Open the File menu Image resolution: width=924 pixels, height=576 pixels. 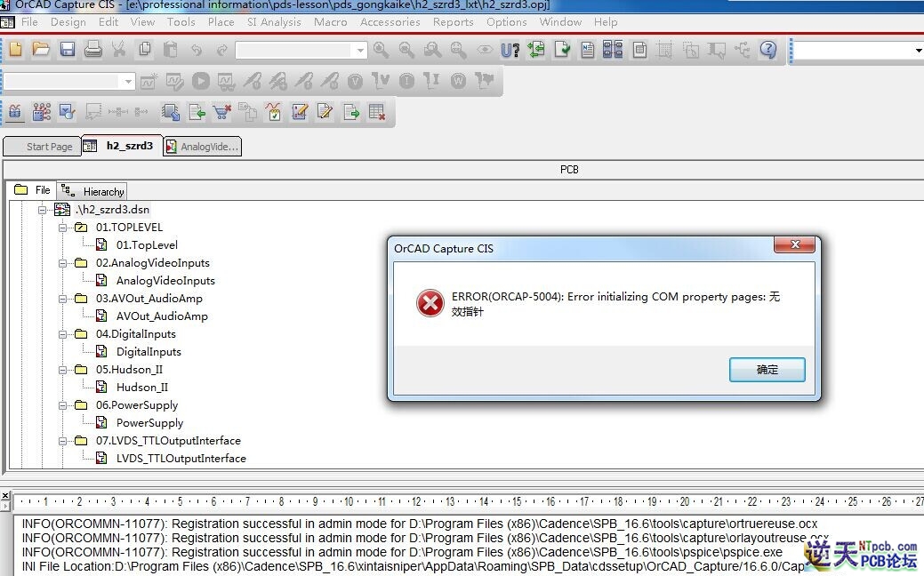[x=29, y=22]
